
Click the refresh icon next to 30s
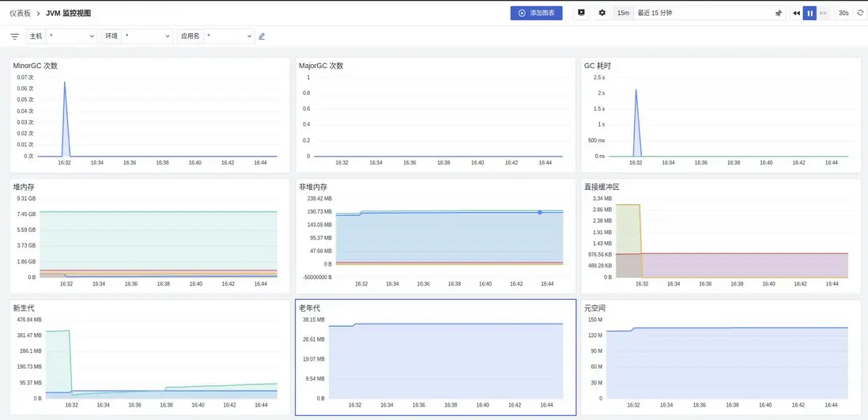tap(860, 13)
